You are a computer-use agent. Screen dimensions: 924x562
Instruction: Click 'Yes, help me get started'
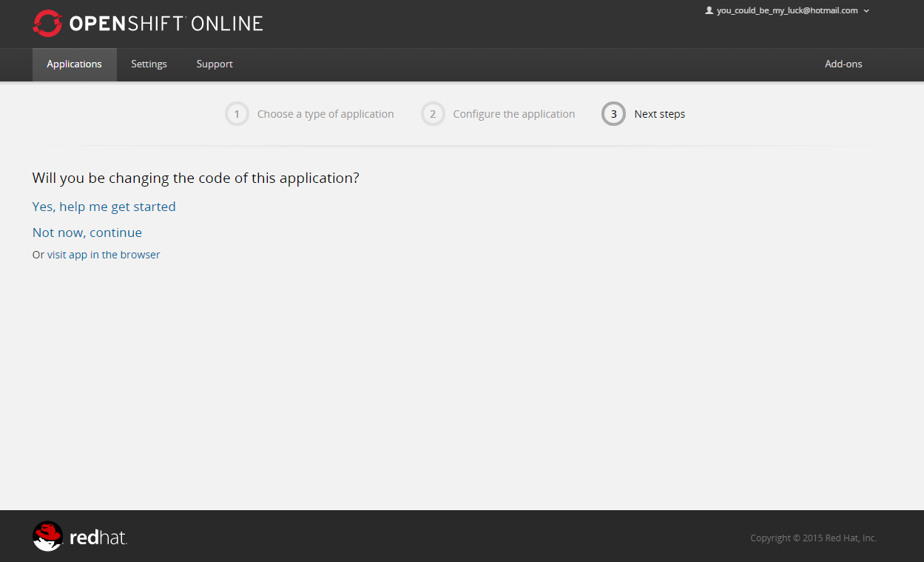[104, 207]
